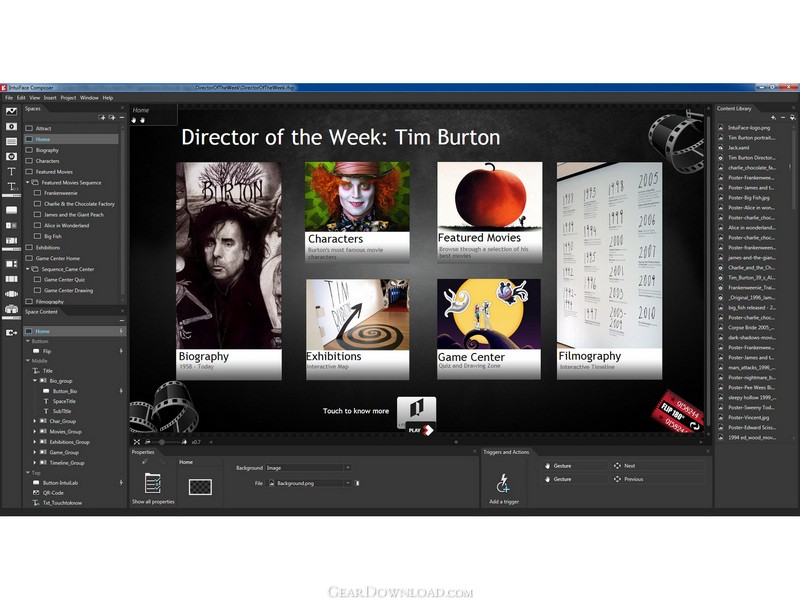Expand the Movies_Group node
The height and width of the screenshot is (600, 800).
(35, 432)
